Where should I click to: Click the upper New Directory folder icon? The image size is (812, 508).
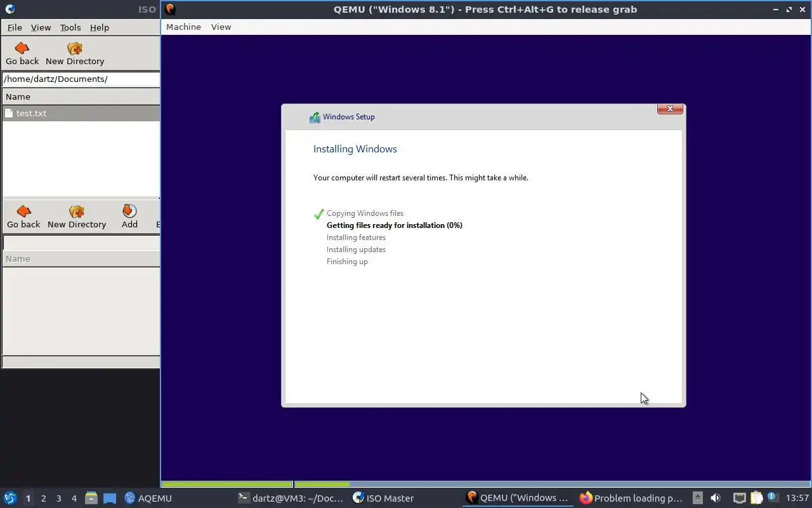tap(75, 48)
